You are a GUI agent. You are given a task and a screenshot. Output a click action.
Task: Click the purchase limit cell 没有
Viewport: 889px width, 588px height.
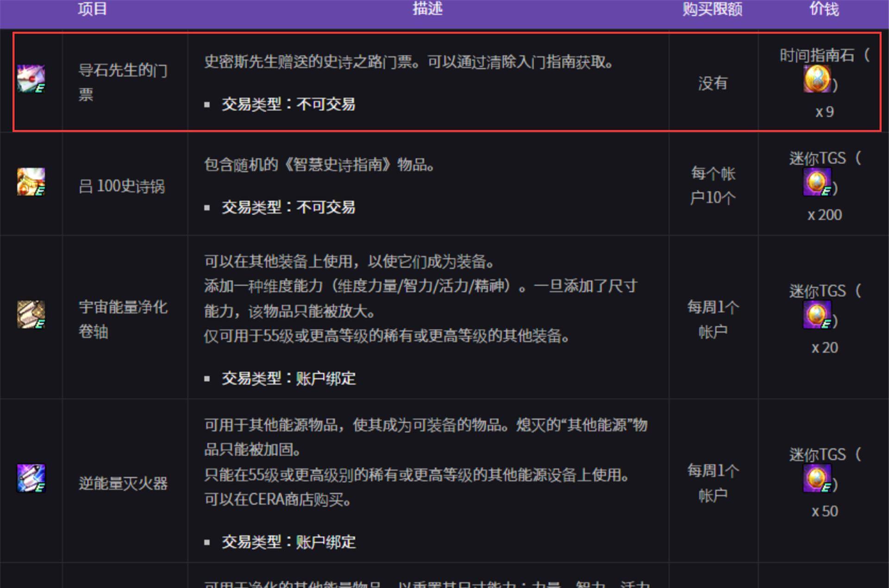713,83
